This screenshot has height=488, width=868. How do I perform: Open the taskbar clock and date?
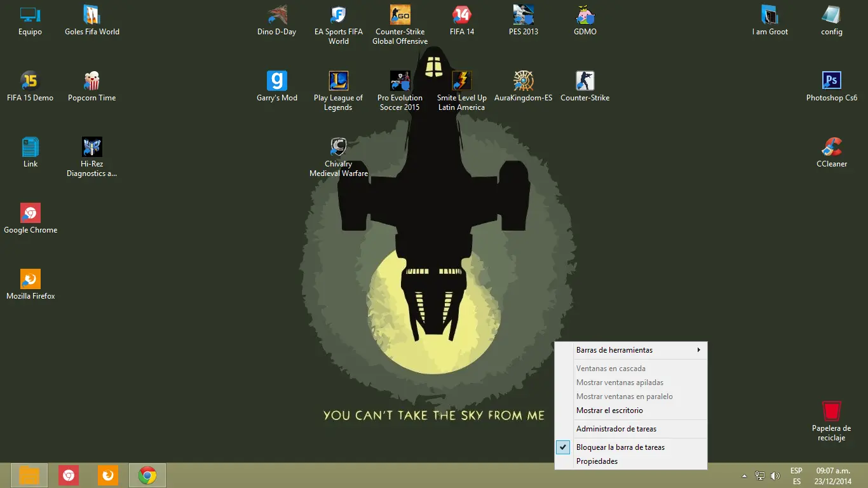point(834,476)
